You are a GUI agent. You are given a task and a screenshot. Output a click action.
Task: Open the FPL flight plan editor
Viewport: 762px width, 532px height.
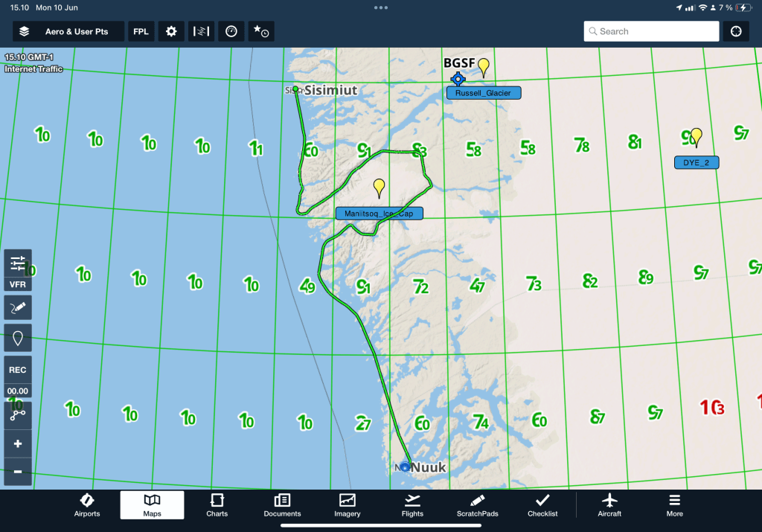140,31
